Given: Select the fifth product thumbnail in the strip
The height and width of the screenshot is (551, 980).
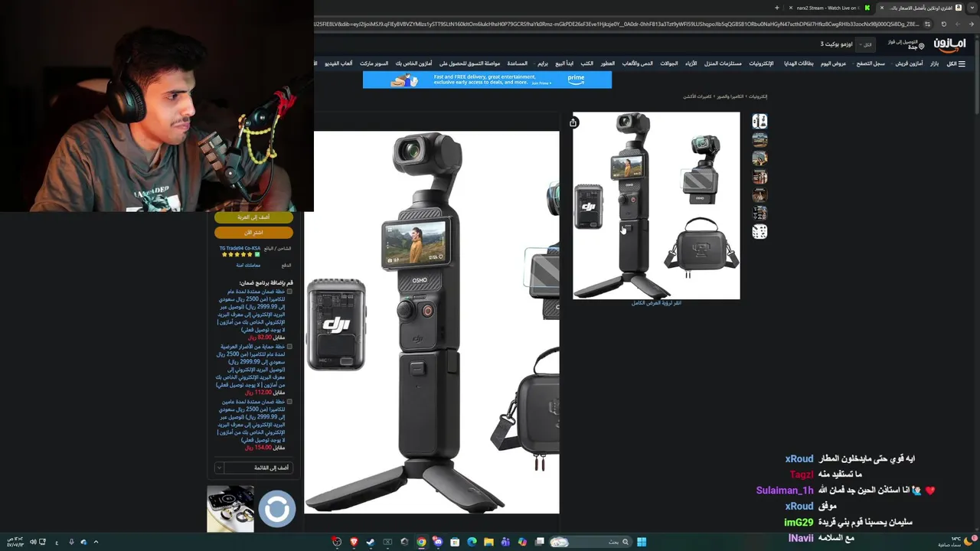Looking at the screenshot, I should coord(759,194).
